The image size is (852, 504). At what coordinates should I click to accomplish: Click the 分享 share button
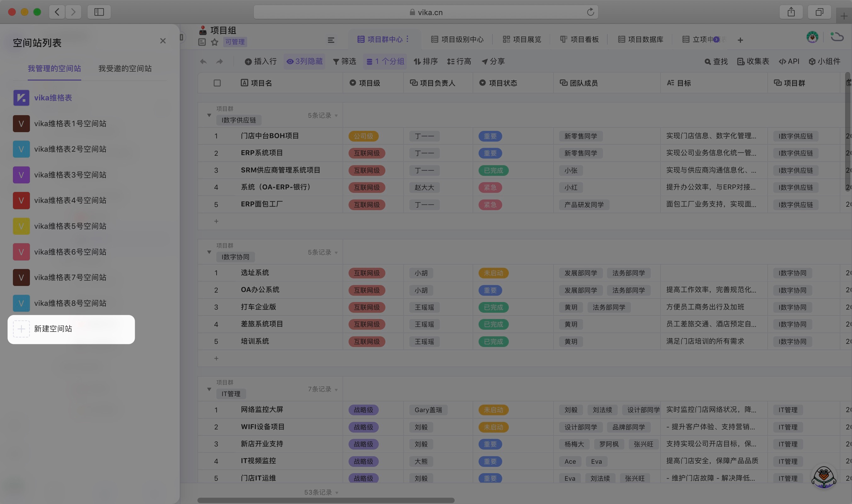(493, 61)
